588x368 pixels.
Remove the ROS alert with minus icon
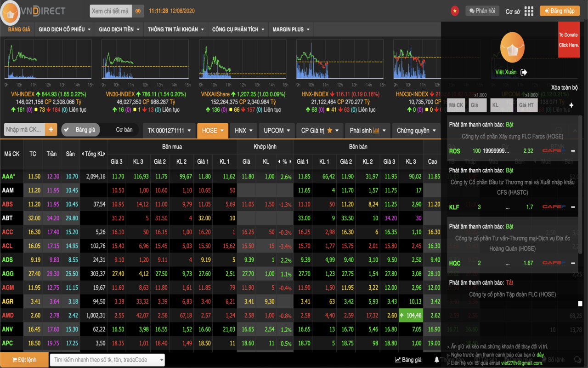click(x=573, y=151)
